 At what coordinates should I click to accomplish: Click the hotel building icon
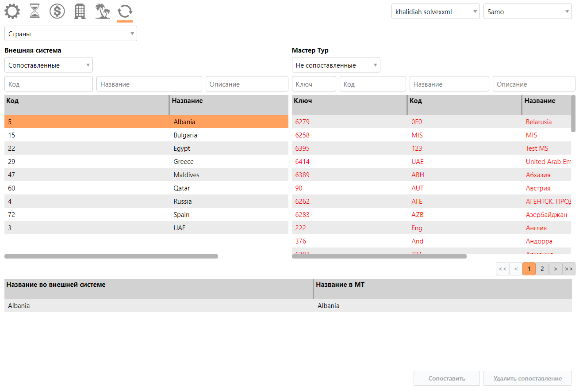pyautogui.click(x=80, y=11)
